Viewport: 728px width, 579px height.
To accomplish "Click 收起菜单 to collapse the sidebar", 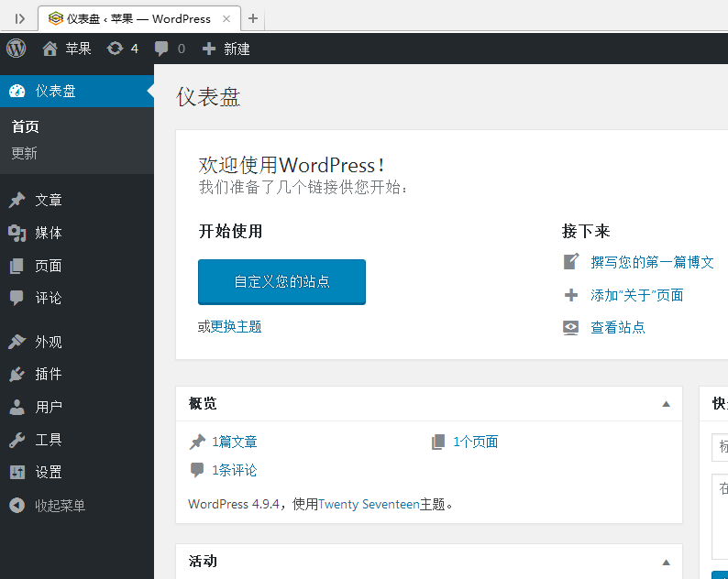I will tap(61, 505).
